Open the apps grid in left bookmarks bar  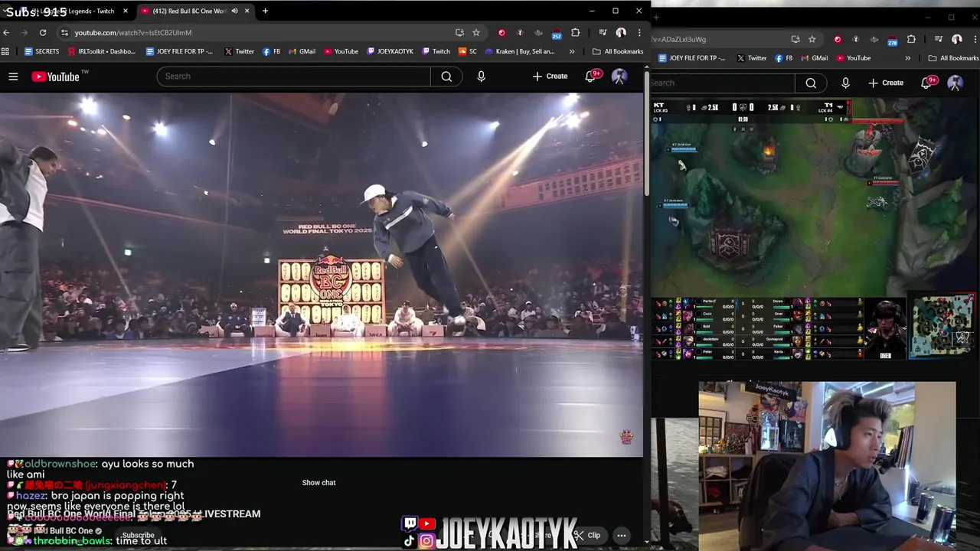5,51
